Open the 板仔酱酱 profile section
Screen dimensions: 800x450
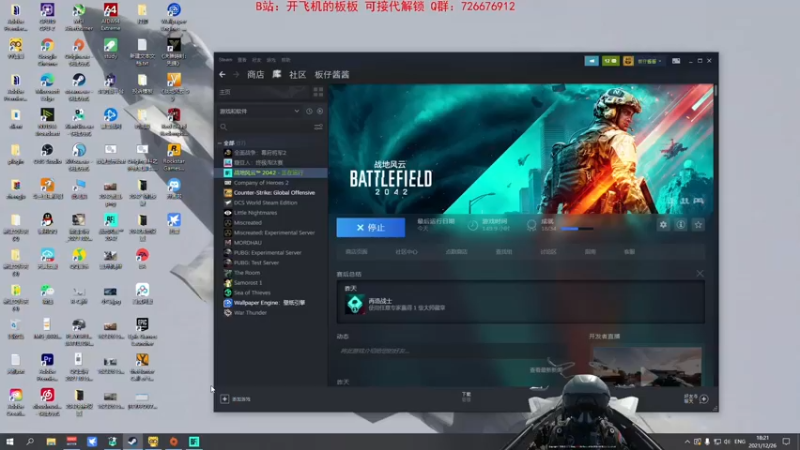pyautogui.click(x=332, y=74)
